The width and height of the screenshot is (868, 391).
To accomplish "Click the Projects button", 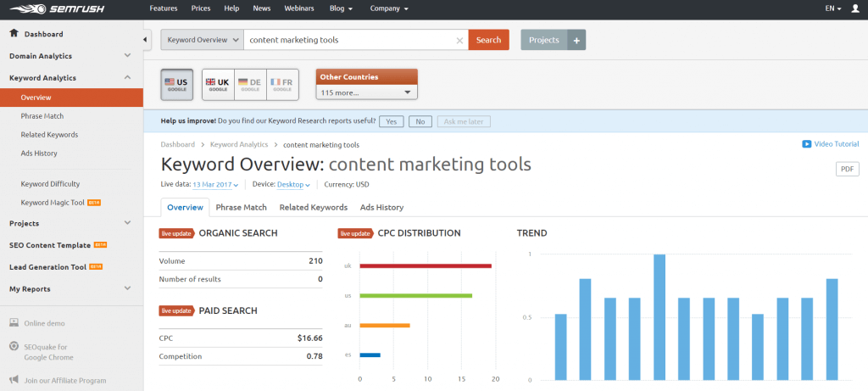I will click(x=544, y=40).
